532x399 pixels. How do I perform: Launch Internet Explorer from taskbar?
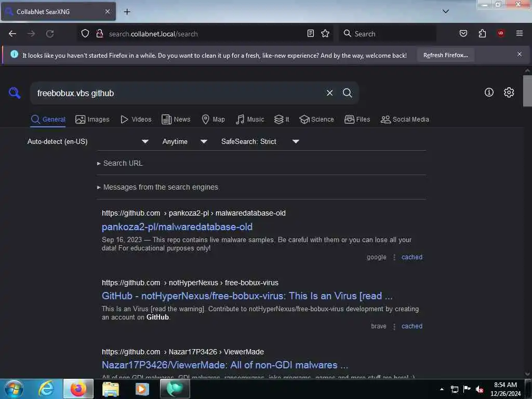46,389
